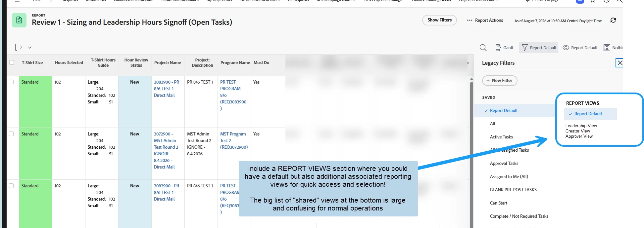Open third-row project 3083900 - PR 8/6 TEST 1 link
Viewport: 644px width, 228px height.
point(167,192)
